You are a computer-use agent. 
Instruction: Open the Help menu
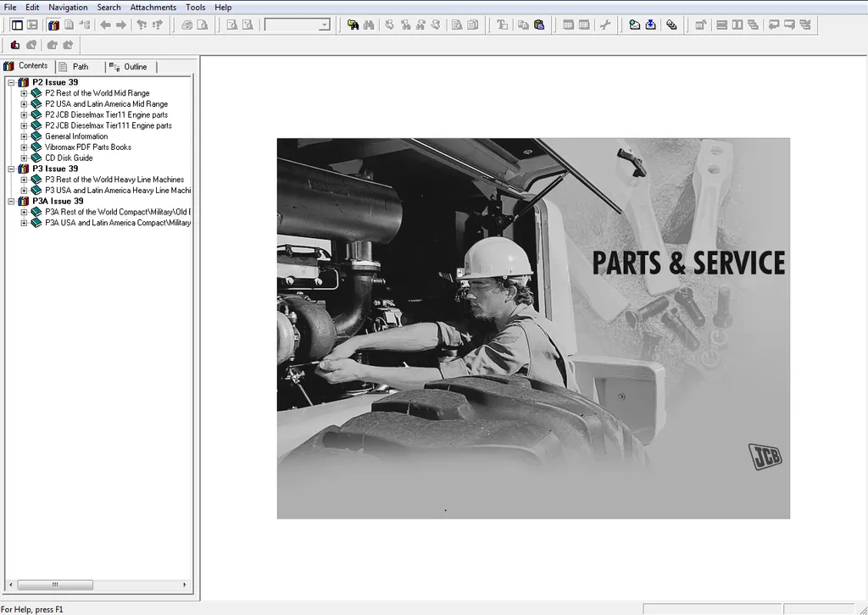click(223, 7)
